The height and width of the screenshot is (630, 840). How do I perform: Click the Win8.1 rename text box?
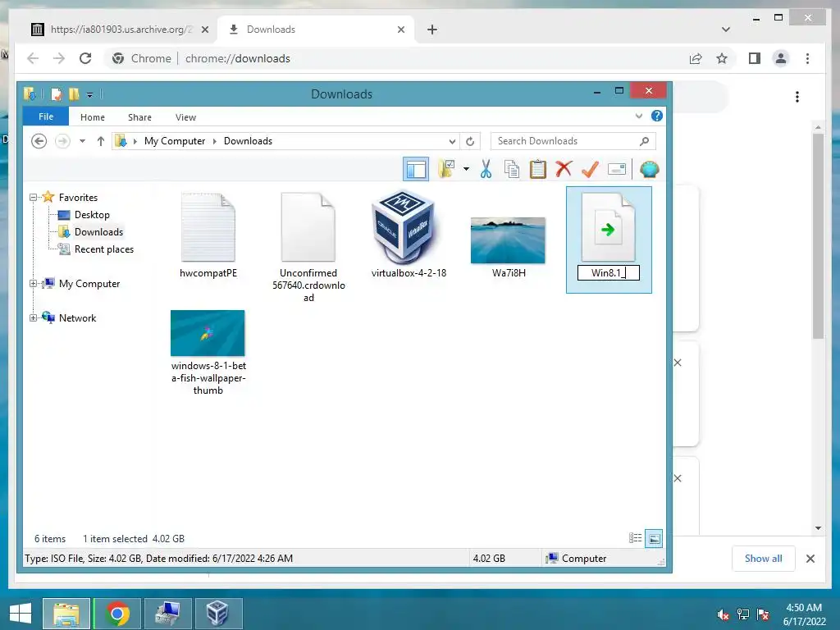pyautogui.click(x=609, y=272)
